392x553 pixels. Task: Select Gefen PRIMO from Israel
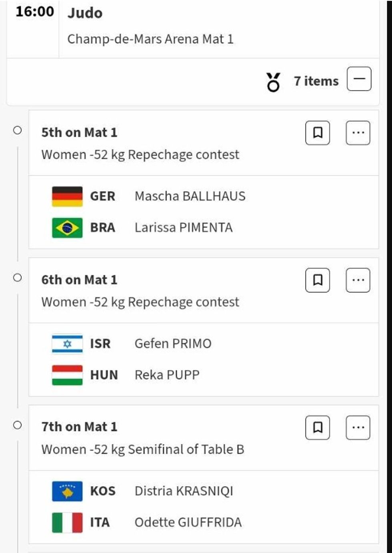173,344
